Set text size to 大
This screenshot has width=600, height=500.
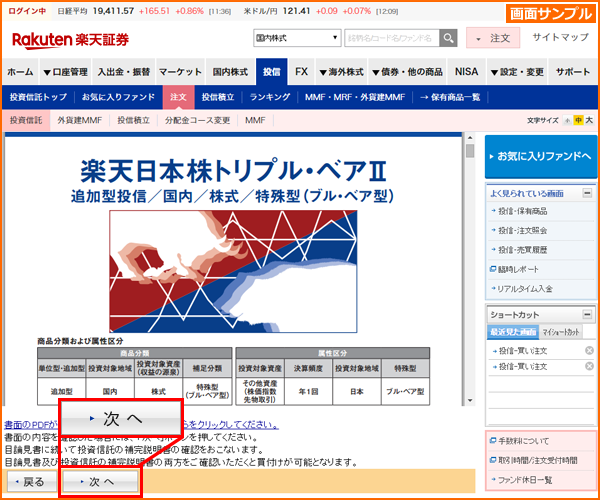pyautogui.click(x=589, y=121)
